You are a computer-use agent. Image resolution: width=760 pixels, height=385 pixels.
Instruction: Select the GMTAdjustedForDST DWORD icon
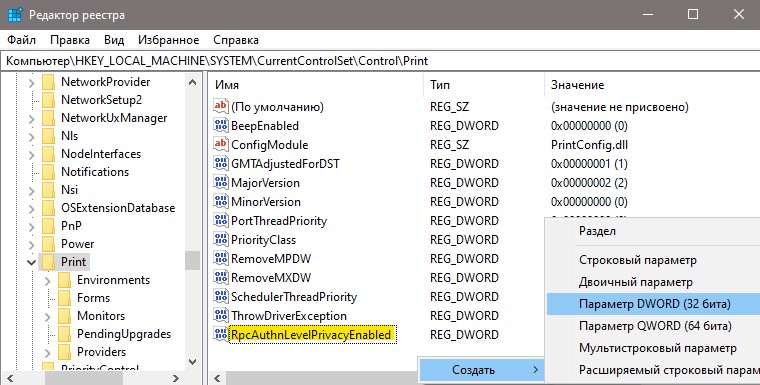[x=221, y=163]
